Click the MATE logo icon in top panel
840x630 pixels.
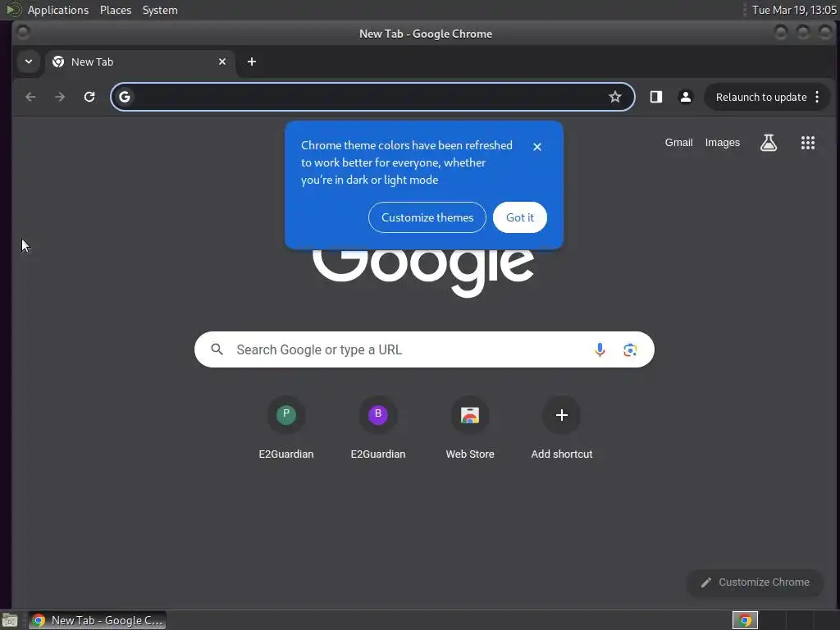pyautogui.click(x=13, y=10)
